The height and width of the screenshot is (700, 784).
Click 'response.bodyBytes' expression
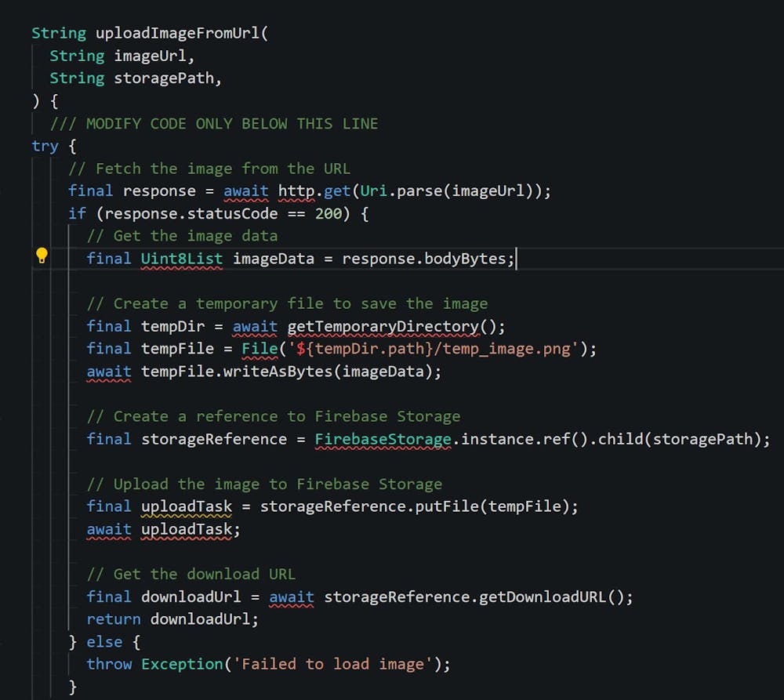click(x=424, y=259)
